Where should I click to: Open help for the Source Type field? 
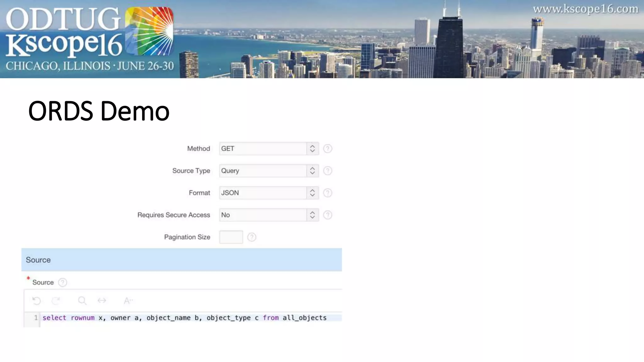point(328,171)
